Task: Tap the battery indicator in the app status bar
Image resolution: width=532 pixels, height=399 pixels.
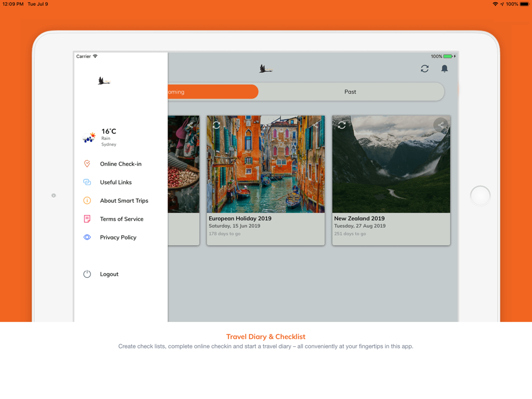Action: pos(448,56)
